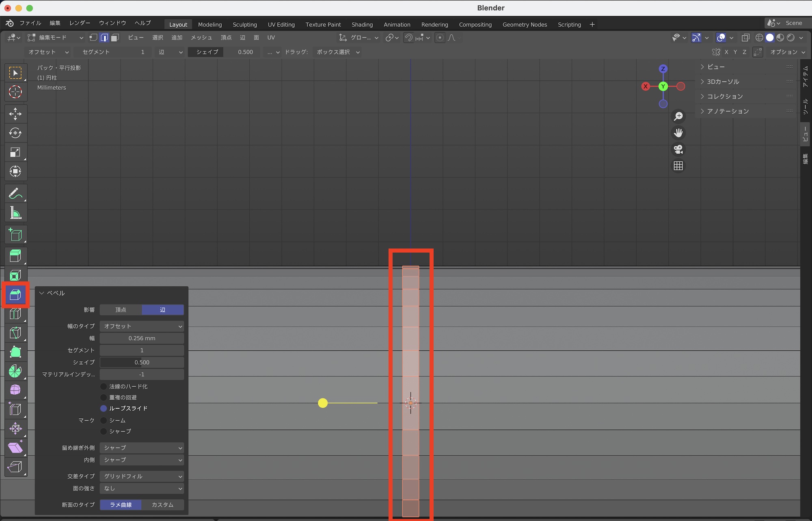This screenshot has height=521, width=812.
Task: Expand the 3Dカーソル panel
Action: point(723,82)
